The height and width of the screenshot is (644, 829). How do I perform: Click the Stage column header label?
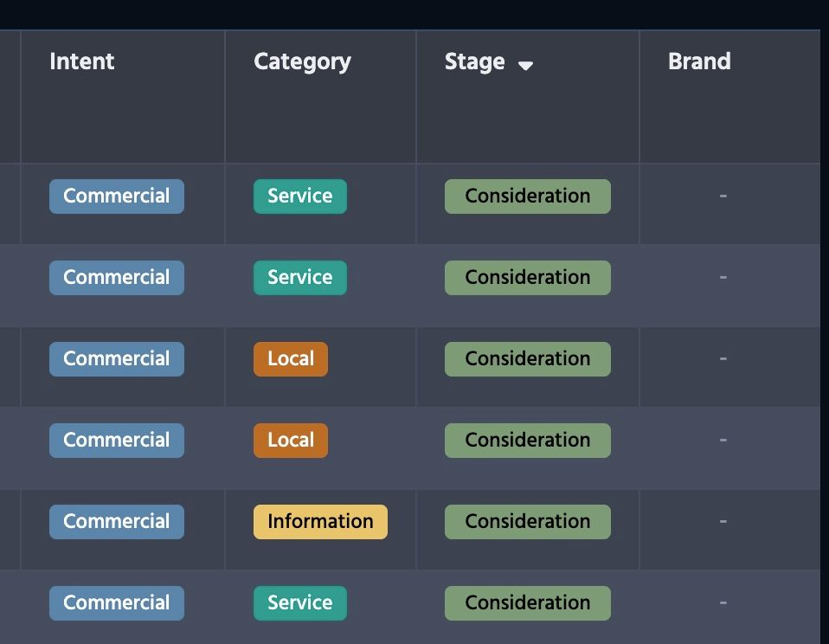(x=474, y=61)
